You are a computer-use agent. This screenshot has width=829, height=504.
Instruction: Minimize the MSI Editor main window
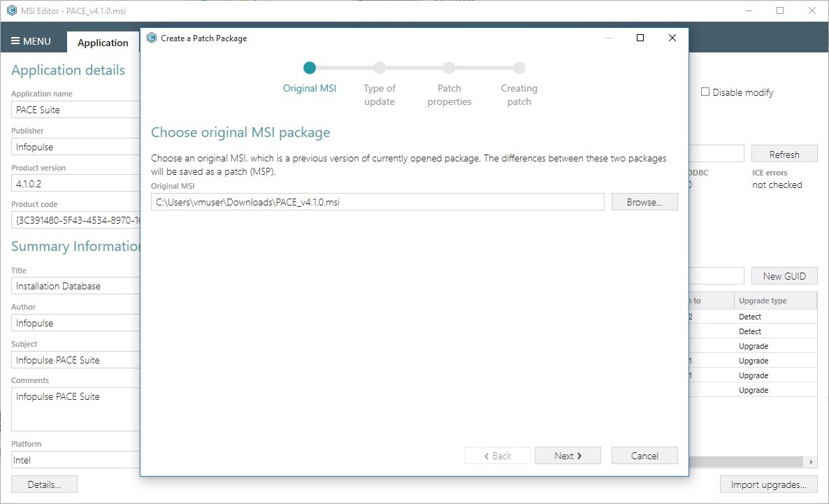(x=749, y=10)
